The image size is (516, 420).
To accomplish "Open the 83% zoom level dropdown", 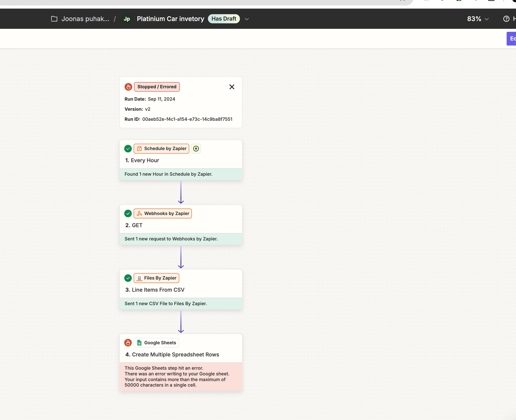I will pos(478,19).
